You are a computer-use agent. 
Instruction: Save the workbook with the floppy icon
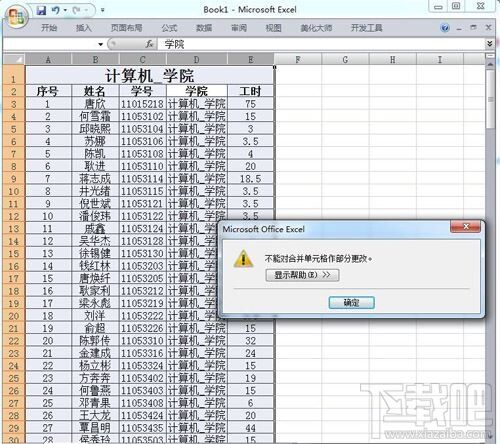click(x=41, y=11)
